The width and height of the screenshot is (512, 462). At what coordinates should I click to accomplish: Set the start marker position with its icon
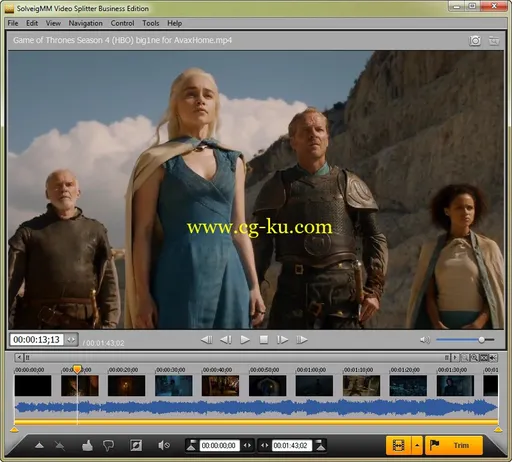[x=192, y=445]
